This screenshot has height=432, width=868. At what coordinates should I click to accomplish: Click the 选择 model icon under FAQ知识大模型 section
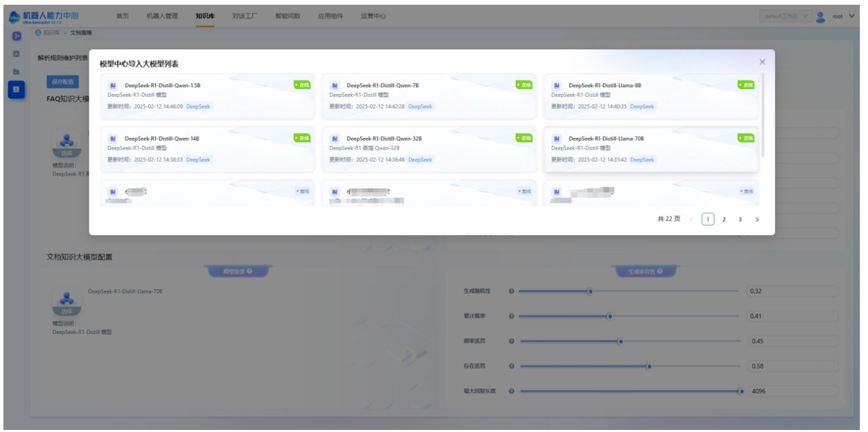point(66,145)
